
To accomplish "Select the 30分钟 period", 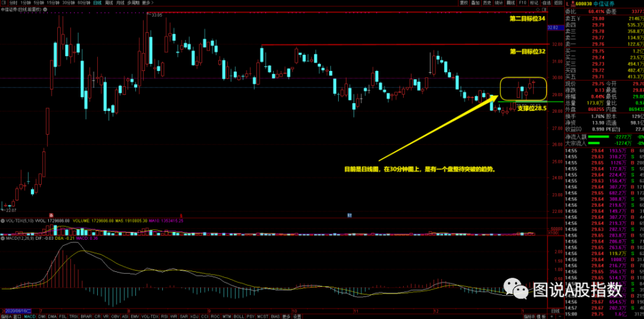I will [x=69, y=3].
